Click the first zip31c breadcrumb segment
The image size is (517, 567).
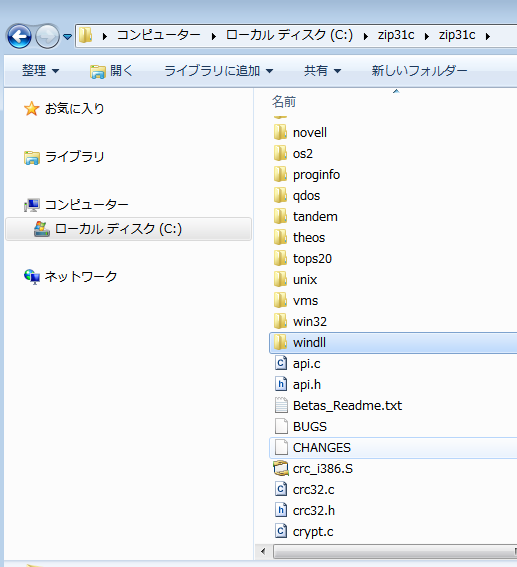tap(396, 35)
